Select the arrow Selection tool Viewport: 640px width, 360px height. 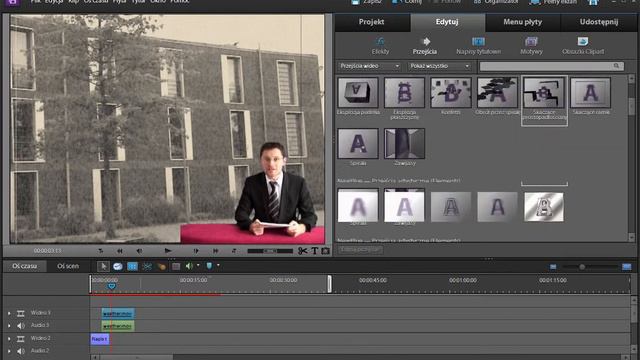(x=103, y=266)
